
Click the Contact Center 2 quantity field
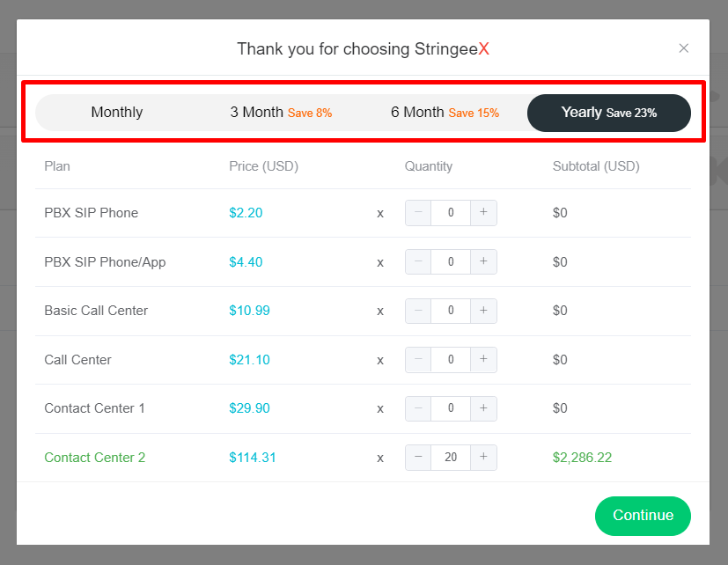click(451, 458)
